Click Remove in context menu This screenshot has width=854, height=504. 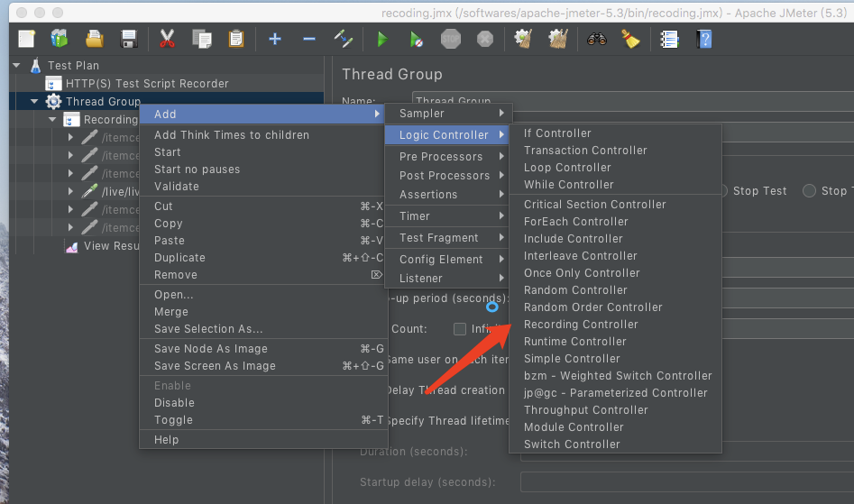tap(263, 275)
